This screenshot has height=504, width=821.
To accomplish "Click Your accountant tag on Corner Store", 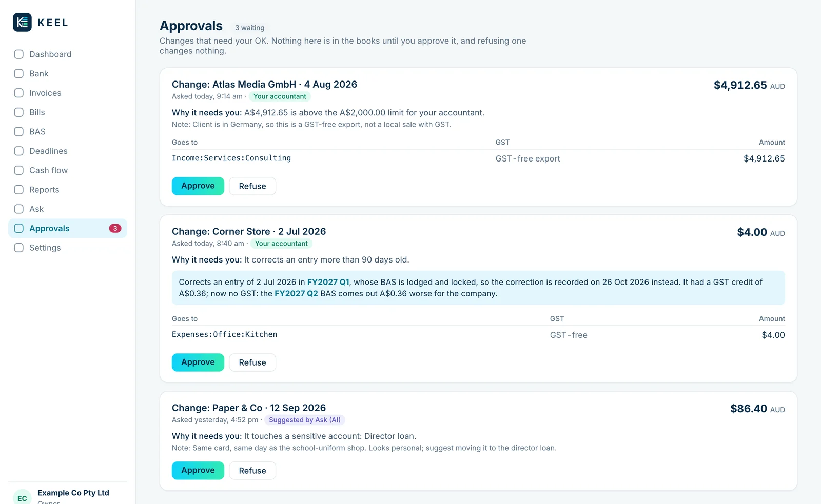I will (x=281, y=244).
